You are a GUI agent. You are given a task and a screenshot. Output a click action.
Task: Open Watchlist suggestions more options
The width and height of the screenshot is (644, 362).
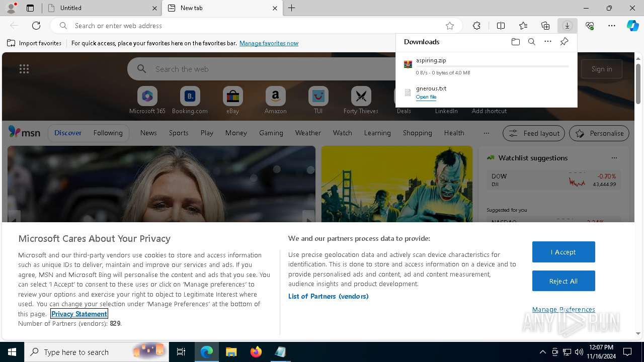[x=614, y=158]
